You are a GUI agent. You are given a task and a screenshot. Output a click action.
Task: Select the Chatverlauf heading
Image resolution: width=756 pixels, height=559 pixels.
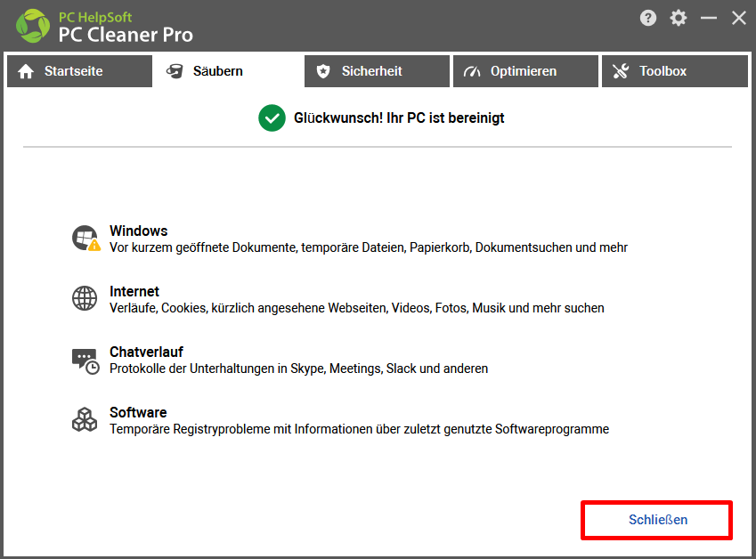pos(146,352)
